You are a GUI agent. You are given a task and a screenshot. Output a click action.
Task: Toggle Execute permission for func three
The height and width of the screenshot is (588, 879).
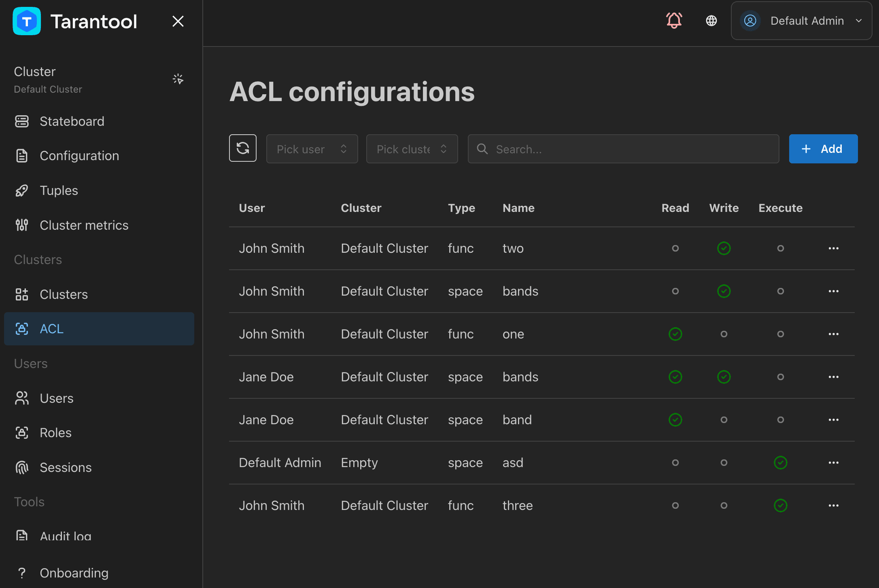(781, 506)
